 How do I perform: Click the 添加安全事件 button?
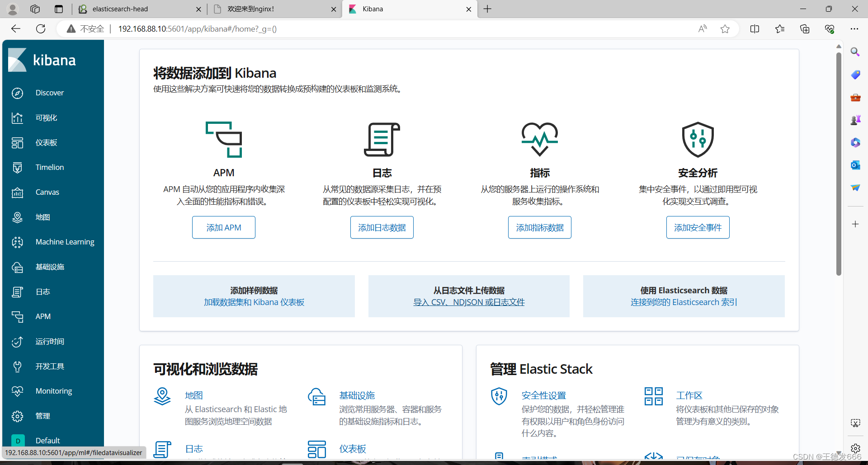[x=698, y=227]
